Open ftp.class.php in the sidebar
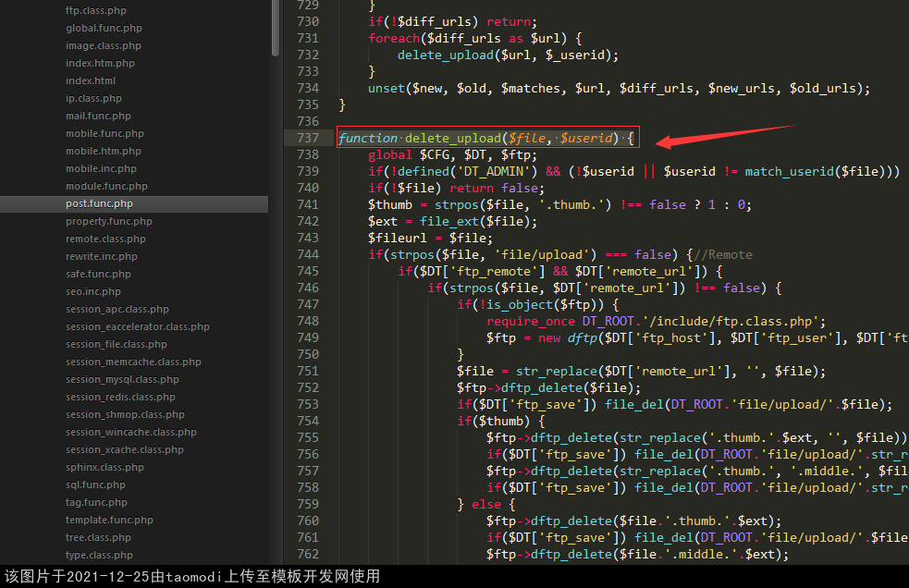The image size is (909, 588). pyautogui.click(x=96, y=10)
